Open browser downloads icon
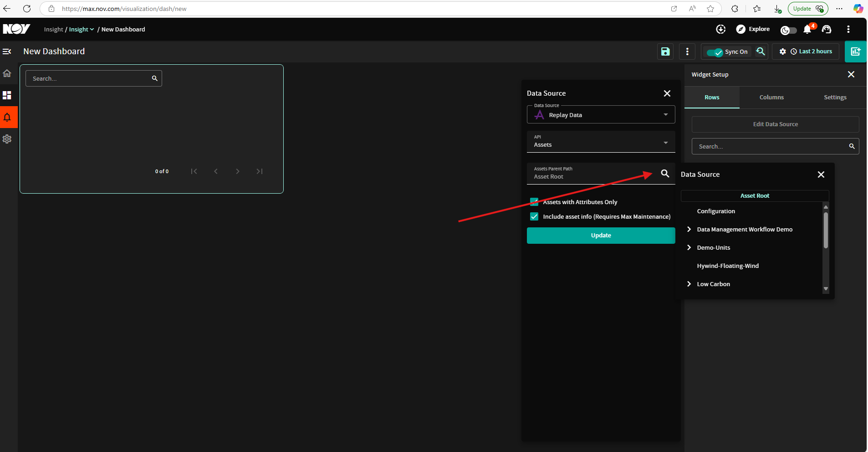This screenshot has width=868, height=452. [x=778, y=9]
